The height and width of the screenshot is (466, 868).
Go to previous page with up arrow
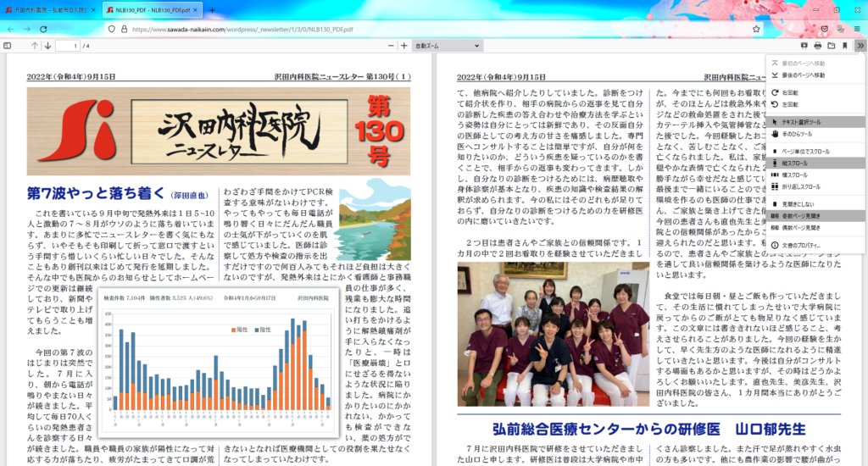[34, 46]
